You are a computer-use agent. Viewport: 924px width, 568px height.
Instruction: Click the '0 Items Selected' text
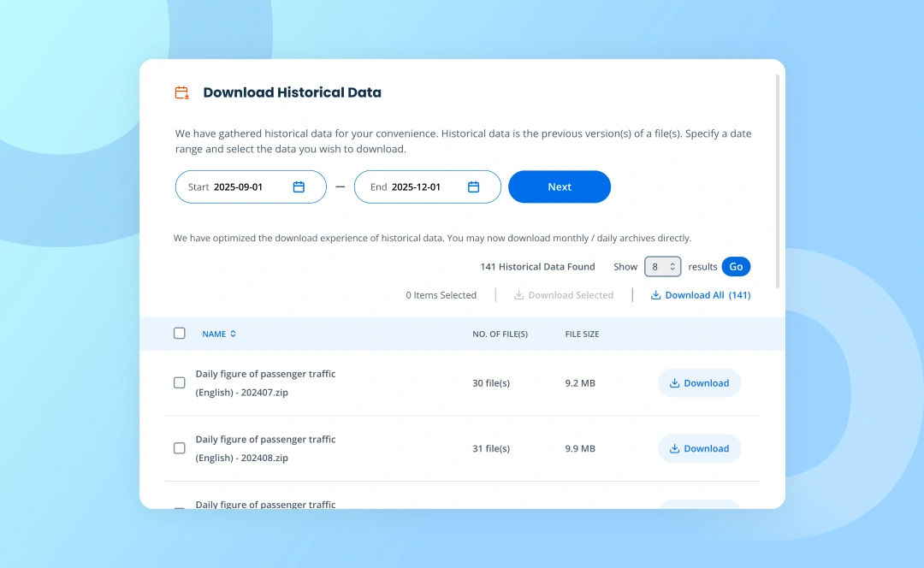(441, 294)
